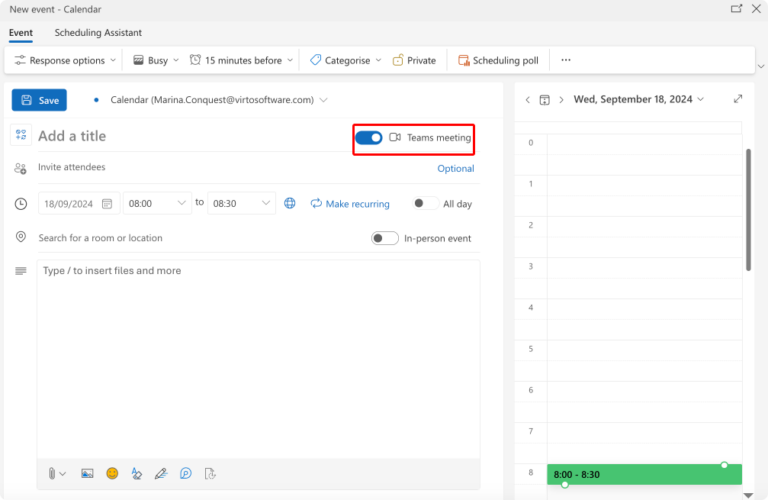Open the 15 minutes before reminder dropdown
Image resolution: width=768 pixels, height=500 pixels.
click(241, 60)
